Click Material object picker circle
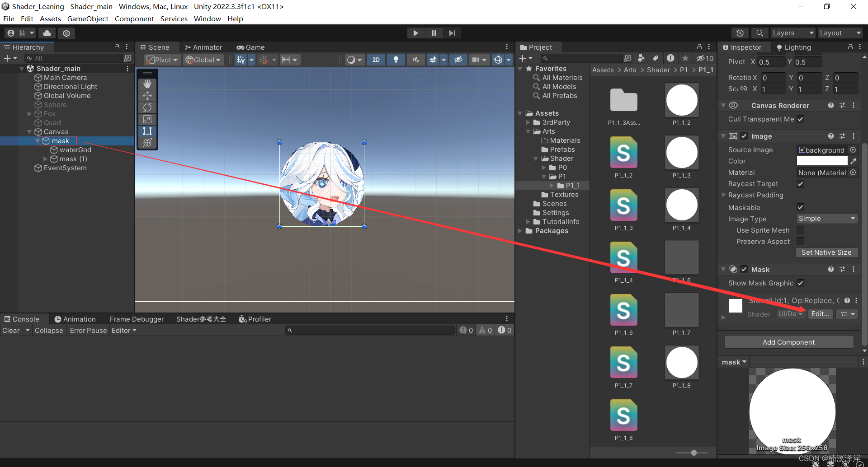 pos(853,173)
